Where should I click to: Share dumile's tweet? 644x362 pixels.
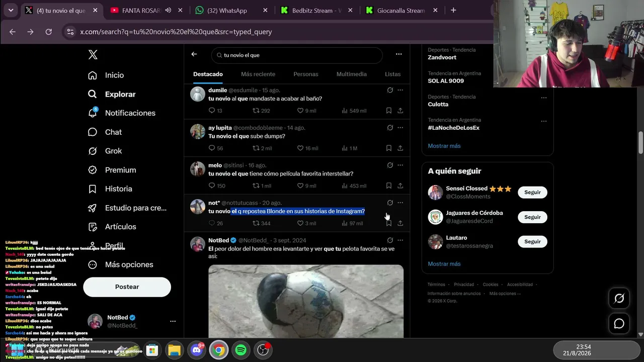(x=400, y=111)
